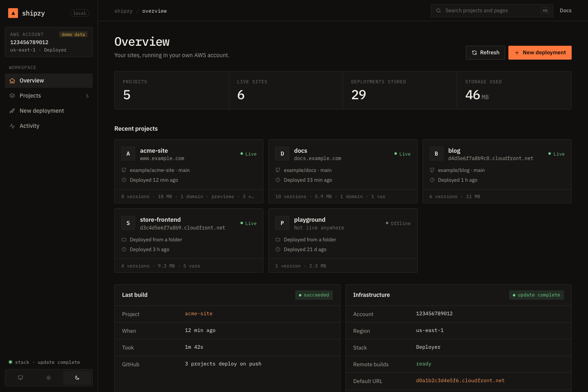Screen dimensions: 588x392
Task: Open the docs project title
Action: pos(301,151)
